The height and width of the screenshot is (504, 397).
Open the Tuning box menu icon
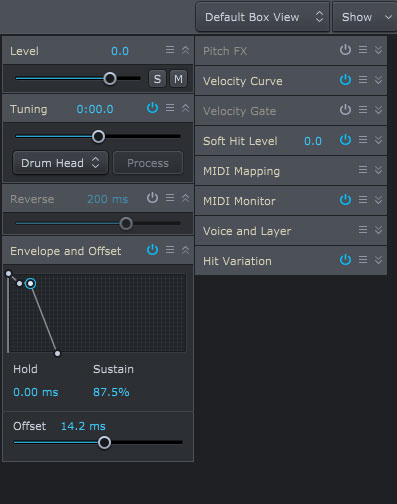(x=170, y=108)
